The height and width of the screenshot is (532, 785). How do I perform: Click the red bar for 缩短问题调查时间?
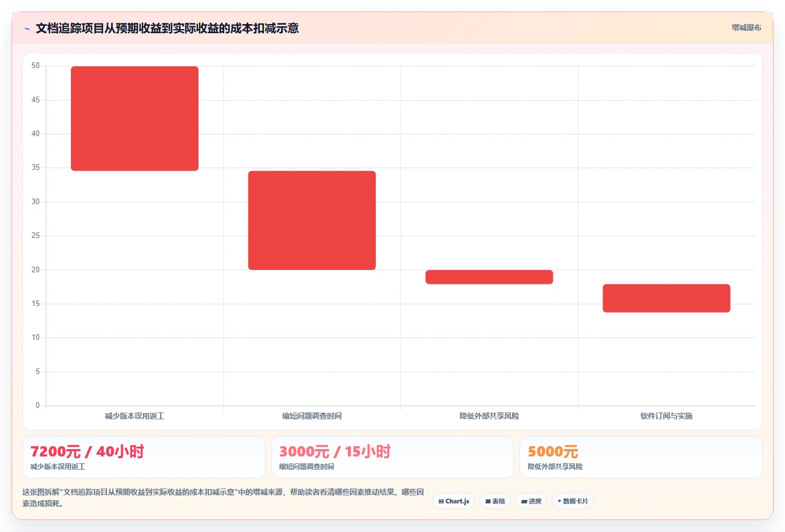(312, 220)
